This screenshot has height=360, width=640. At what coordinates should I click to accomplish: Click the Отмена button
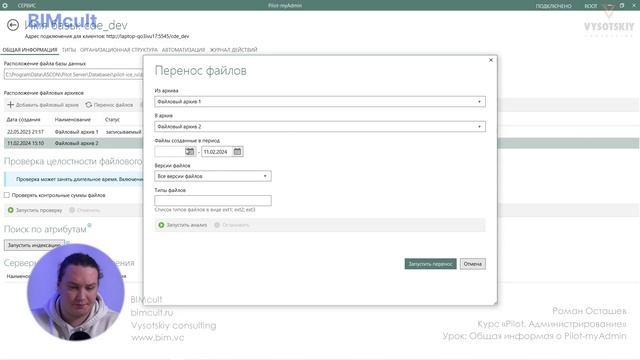(473, 264)
